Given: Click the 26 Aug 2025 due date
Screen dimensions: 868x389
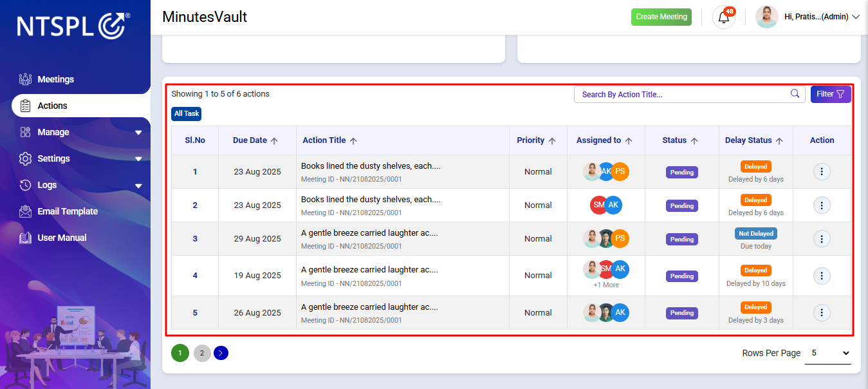Looking at the screenshot, I should point(257,312).
